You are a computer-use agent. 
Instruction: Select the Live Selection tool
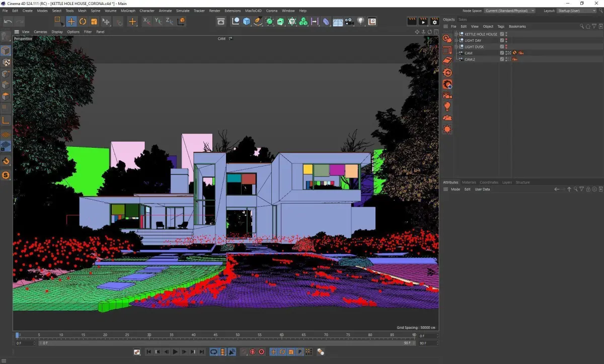pyautogui.click(x=59, y=21)
